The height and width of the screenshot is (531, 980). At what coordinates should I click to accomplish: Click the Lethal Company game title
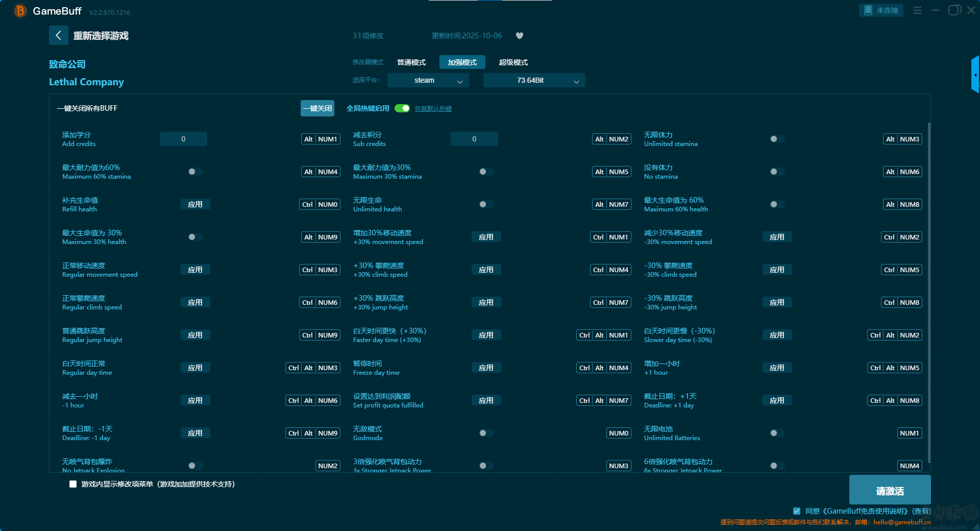coord(86,82)
